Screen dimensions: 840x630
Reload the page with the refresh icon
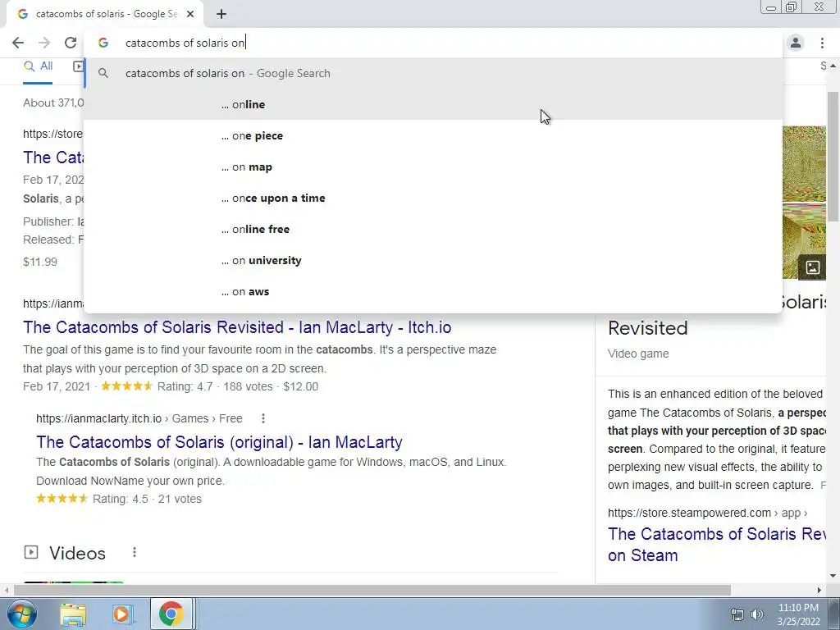[x=71, y=43]
